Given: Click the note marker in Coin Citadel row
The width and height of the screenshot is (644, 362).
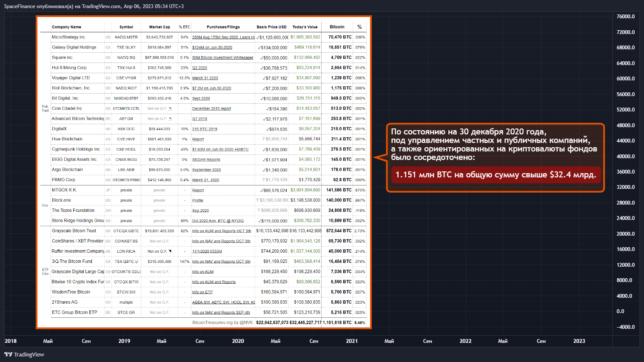Looking at the screenshot, I should pos(170,108).
